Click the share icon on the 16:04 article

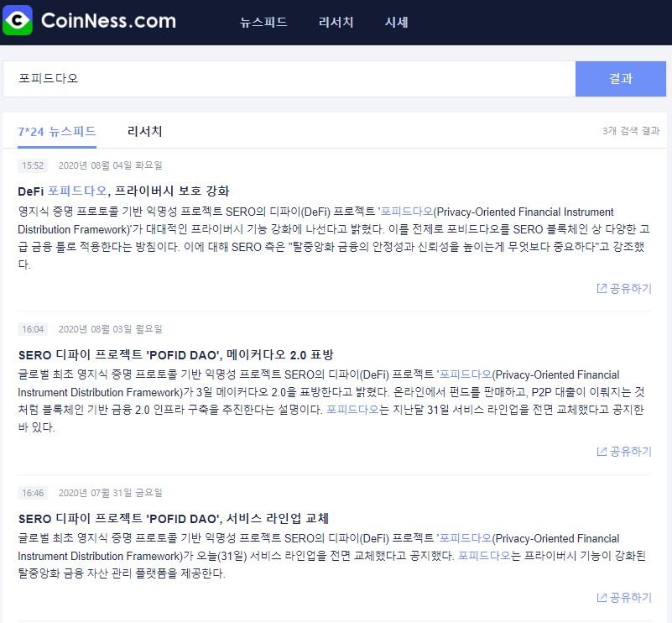[x=602, y=452]
